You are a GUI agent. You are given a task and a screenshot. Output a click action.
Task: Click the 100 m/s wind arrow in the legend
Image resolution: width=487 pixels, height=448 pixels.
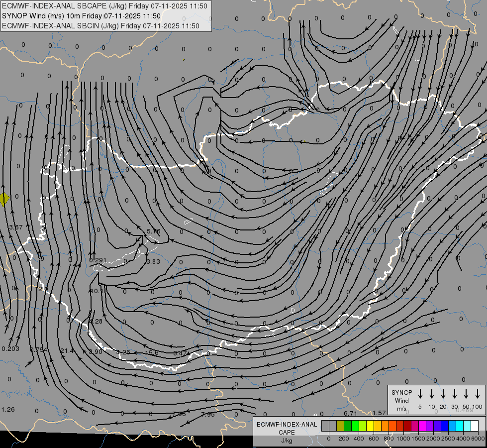point(478,393)
